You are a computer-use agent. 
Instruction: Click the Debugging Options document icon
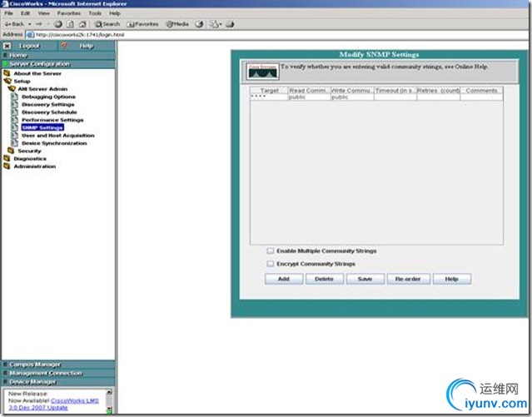coord(15,97)
